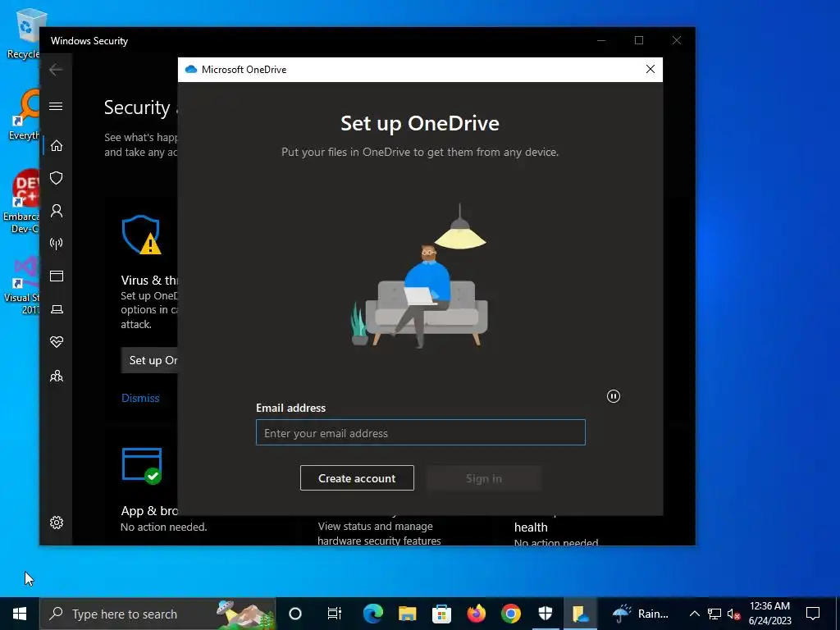Click the Email address input field
The width and height of the screenshot is (840, 630).
coord(421,432)
